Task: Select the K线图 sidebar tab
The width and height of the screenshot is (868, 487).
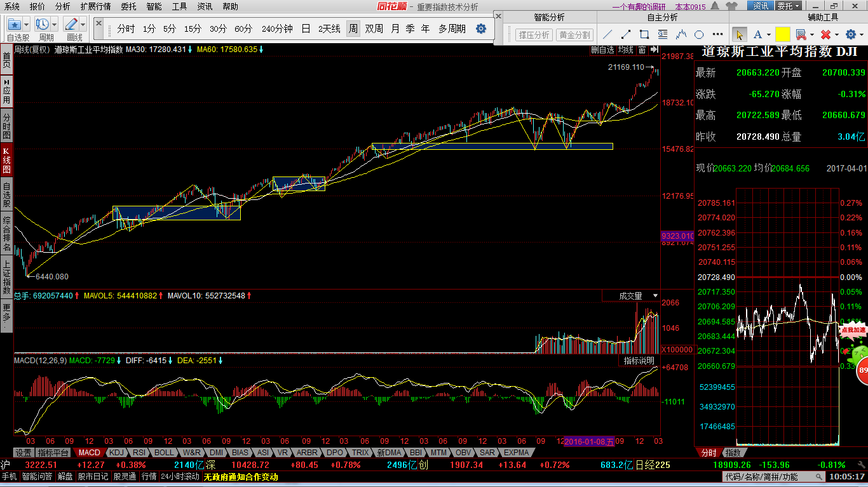Action: pos(6,161)
